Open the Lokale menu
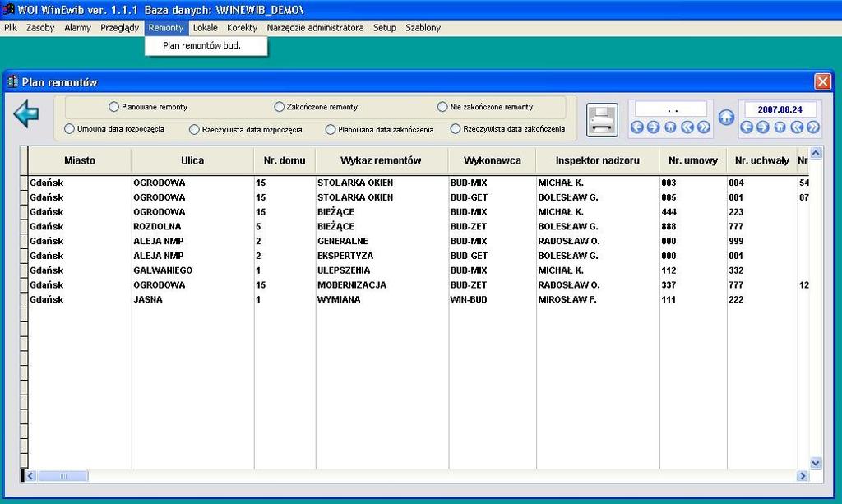The width and height of the screenshot is (842, 504). click(x=206, y=27)
